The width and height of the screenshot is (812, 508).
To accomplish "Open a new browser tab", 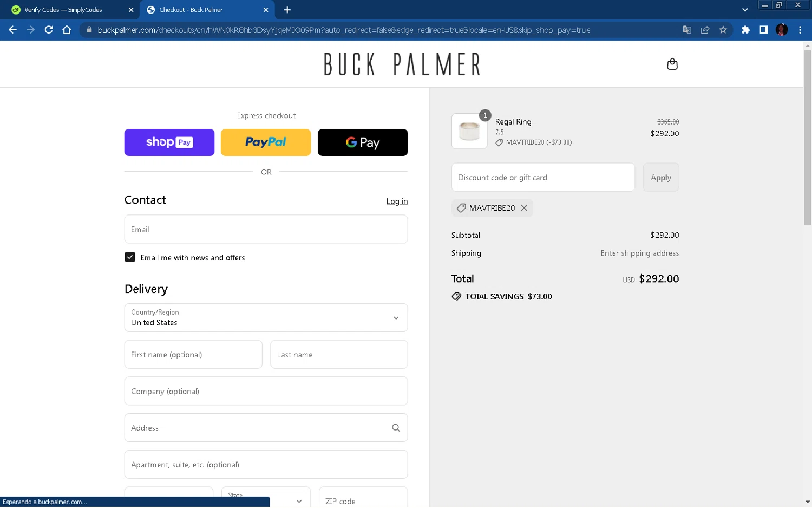I will click(x=287, y=10).
